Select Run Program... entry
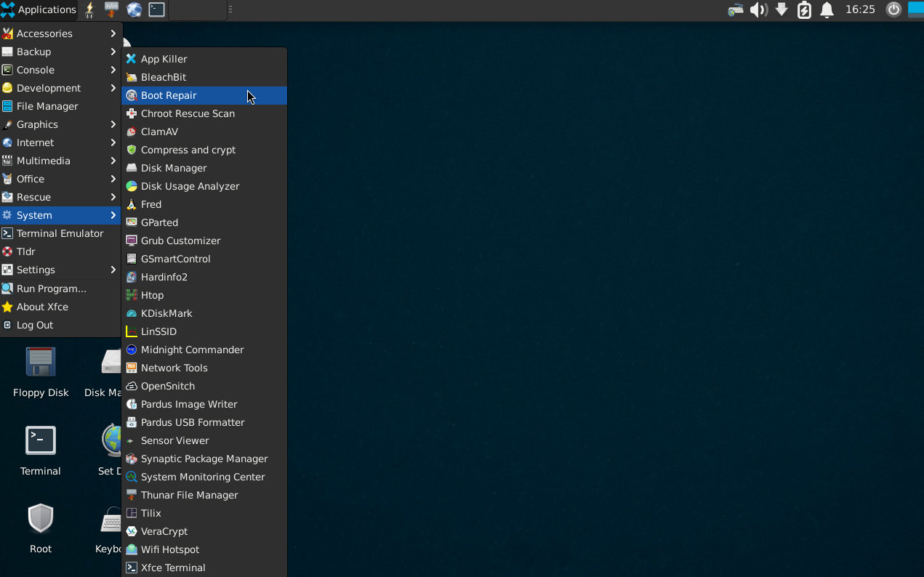Viewport: 924px width, 577px height. pos(51,288)
